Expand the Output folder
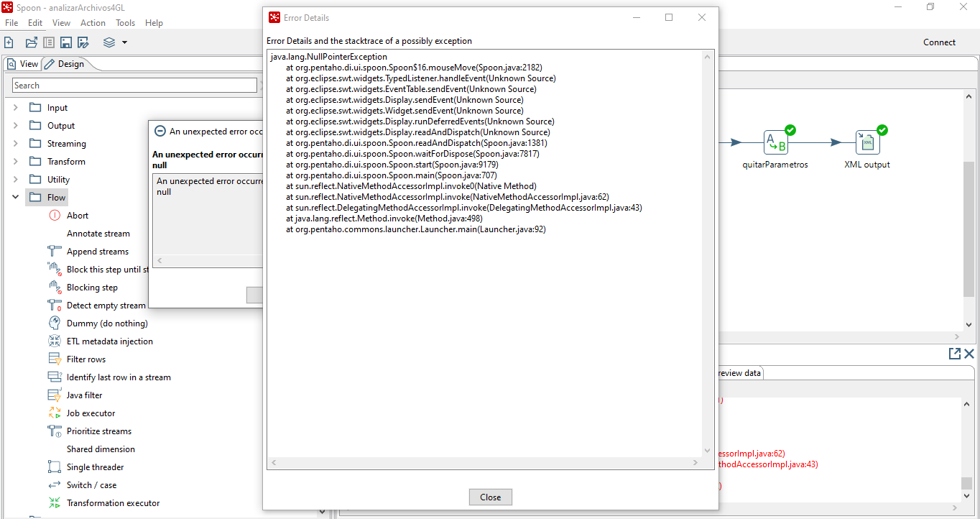The width and height of the screenshot is (980, 519). (x=16, y=125)
